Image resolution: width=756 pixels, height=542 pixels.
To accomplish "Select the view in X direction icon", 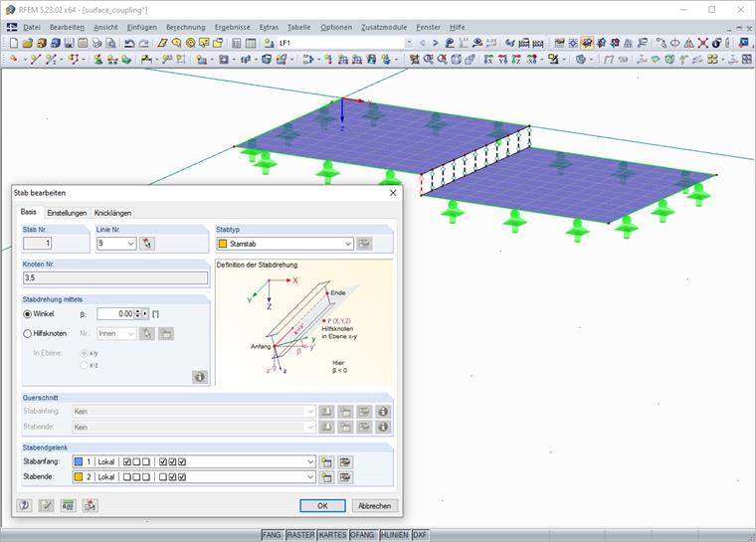I will (x=488, y=59).
